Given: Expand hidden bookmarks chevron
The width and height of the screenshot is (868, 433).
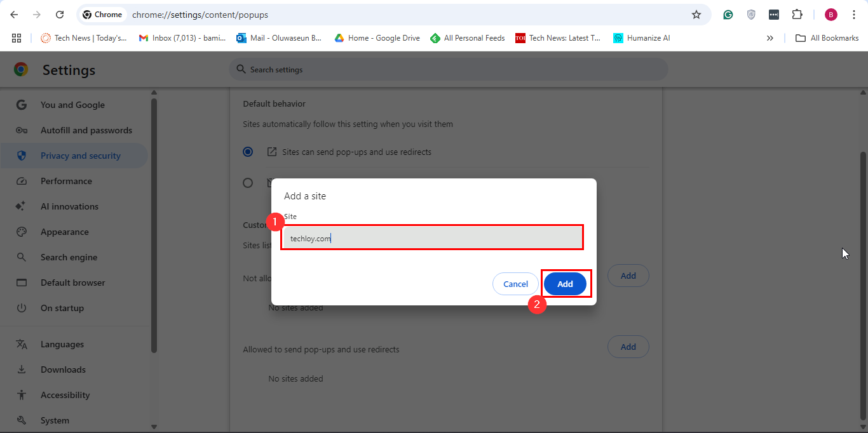Looking at the screenshot, I should pos(770,38).
